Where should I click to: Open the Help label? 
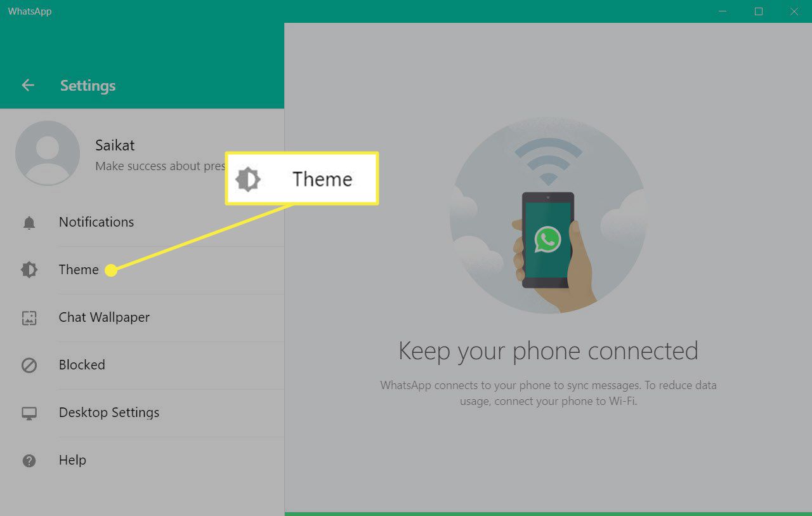[x=72, y=460]
